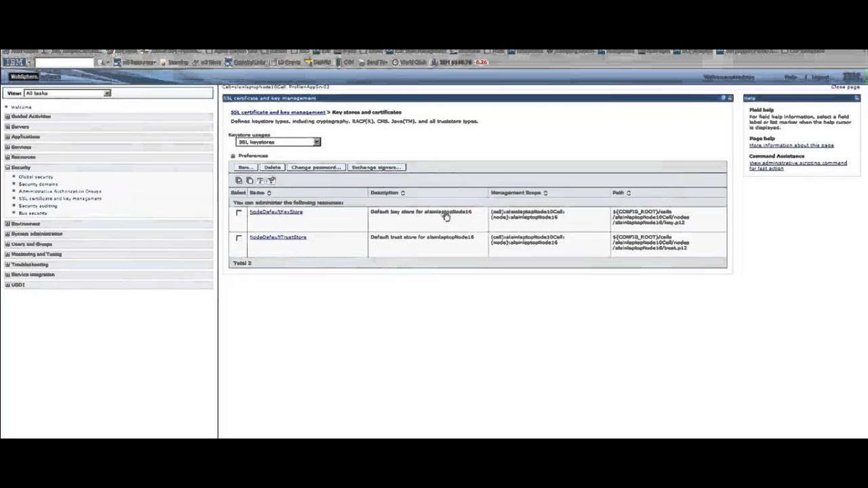
Task: Click Logout in the top header
Action: [x=821, y=77]
